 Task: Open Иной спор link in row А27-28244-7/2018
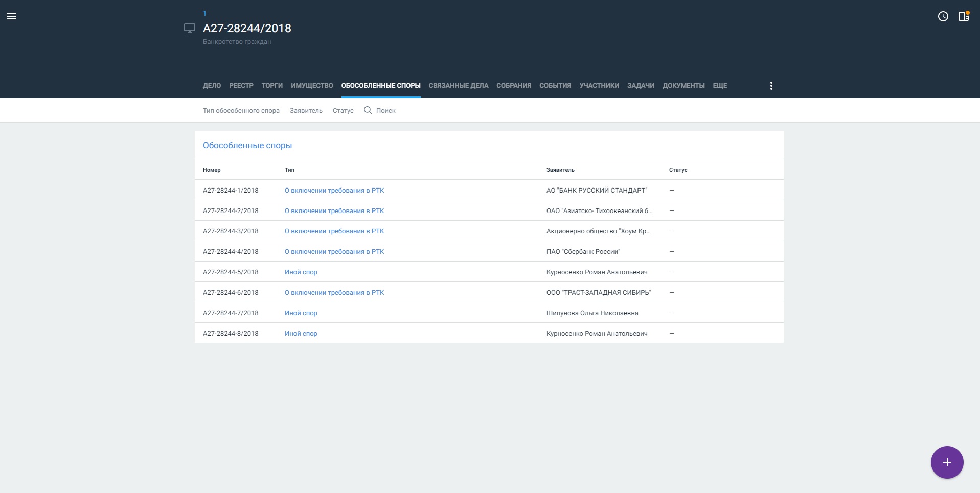301,313
